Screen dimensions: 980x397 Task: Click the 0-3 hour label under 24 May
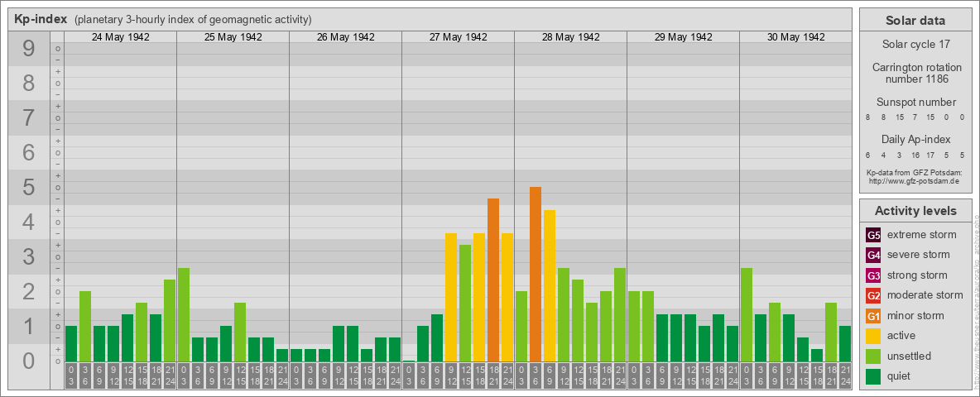click(71, 376)
